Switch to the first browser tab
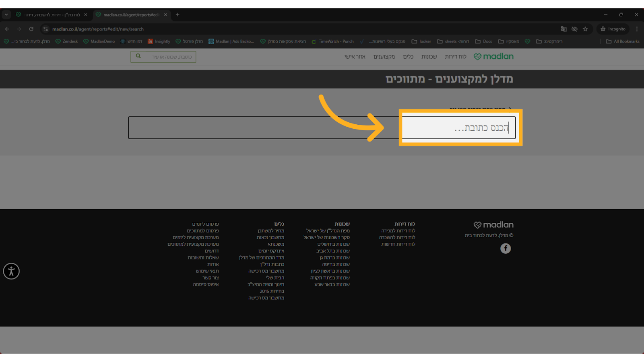644x362 pixels. pos(52,14)
